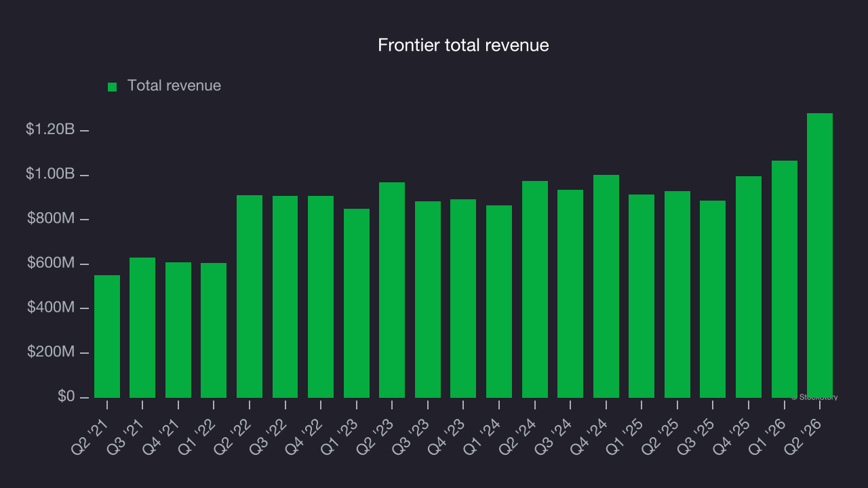Select the Q3 '23 revenue bar
The height and width of the screenshot is (488, 868).
(x=428, y=300)
